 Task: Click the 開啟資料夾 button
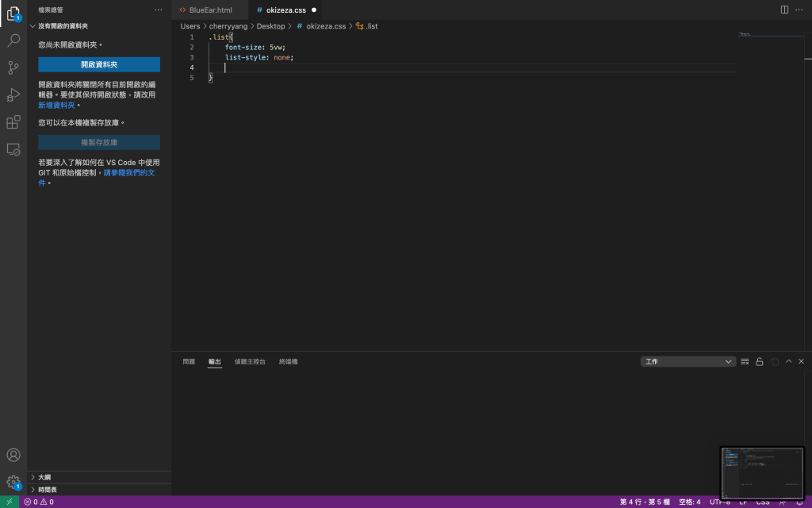click(x=99, y=64)
